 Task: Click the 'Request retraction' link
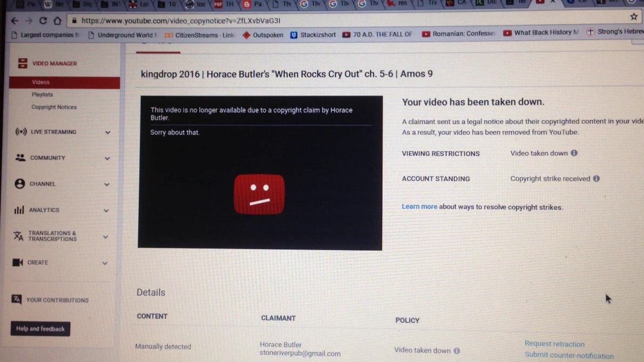coord(554,344)
